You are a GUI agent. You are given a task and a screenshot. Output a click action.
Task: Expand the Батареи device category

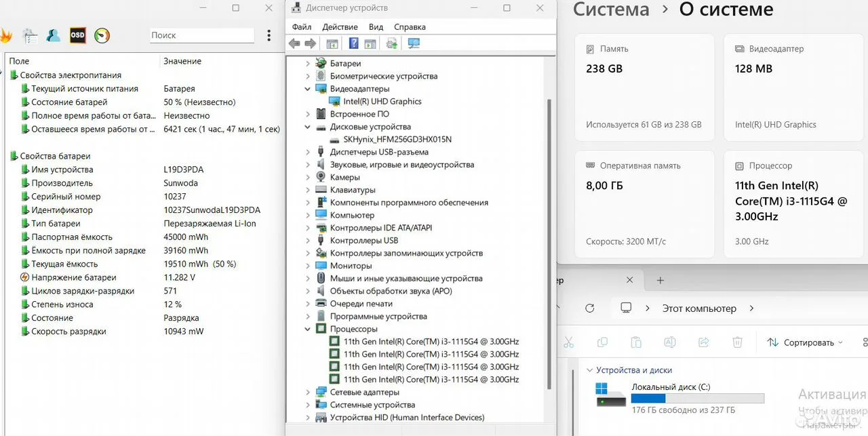tap(307, 64)
